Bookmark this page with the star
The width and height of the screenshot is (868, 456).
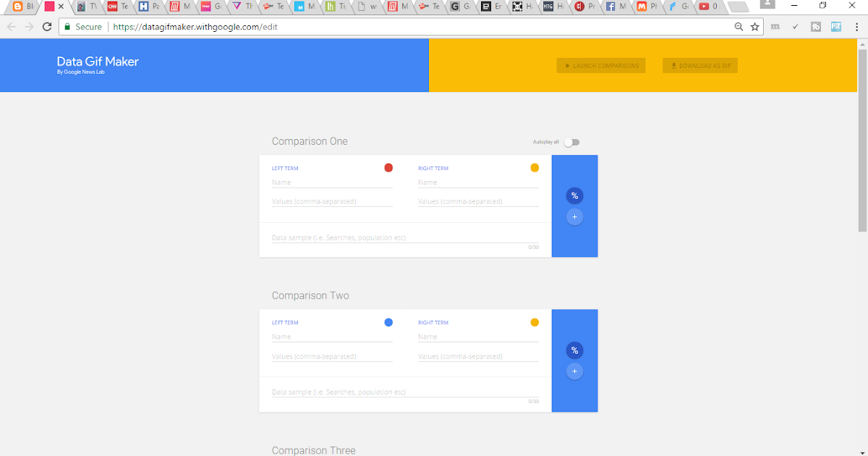[754, 27]
